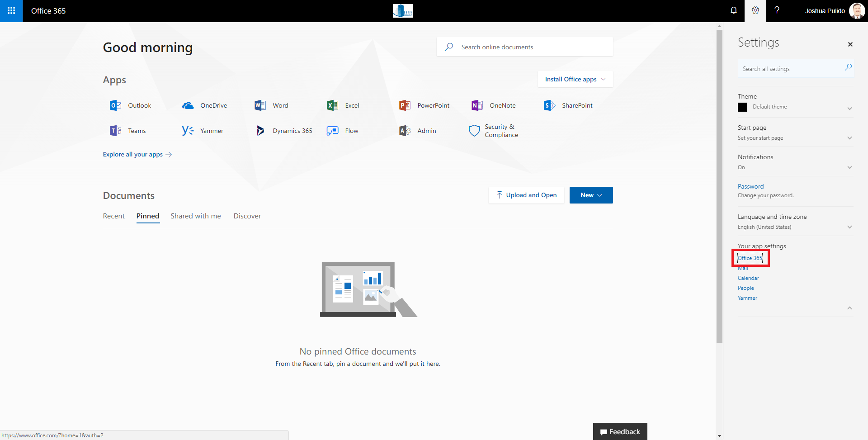The image size is (868, 440).
Task: Expand the Notifications setting
Action: point(849,167)
